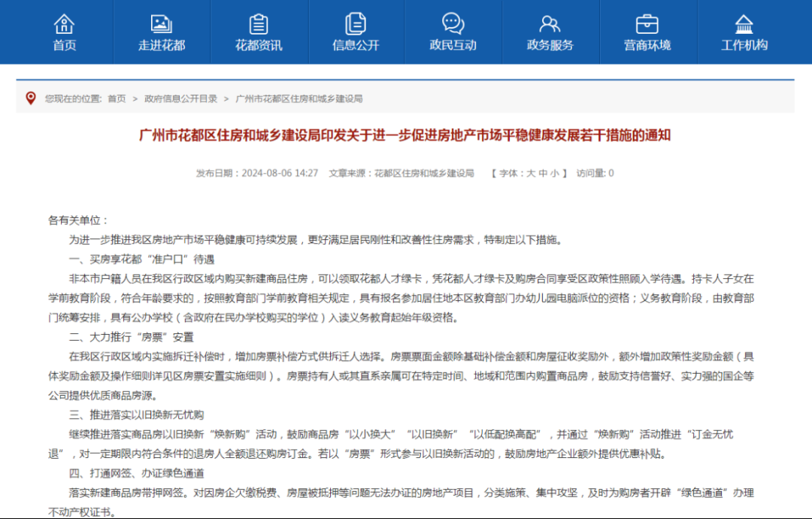The image size is (812, 519).
Task: Open the 走进花都 picture icon
Action: pos(162,24)
